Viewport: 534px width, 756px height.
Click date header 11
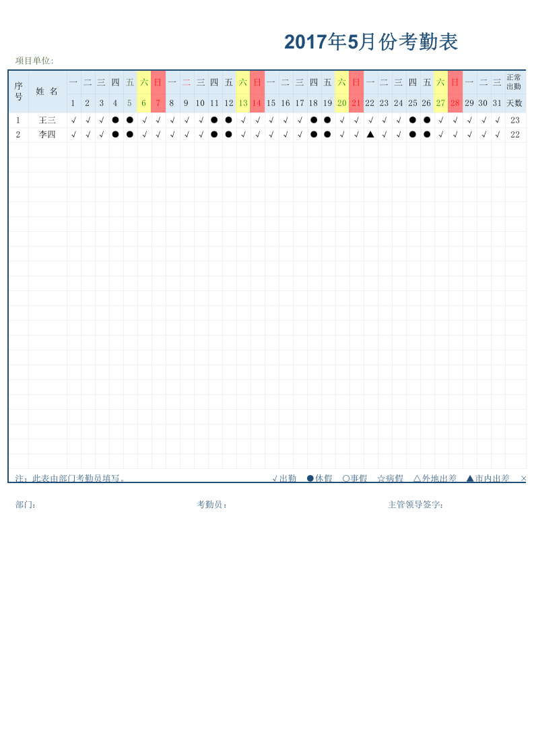[214, 103]
